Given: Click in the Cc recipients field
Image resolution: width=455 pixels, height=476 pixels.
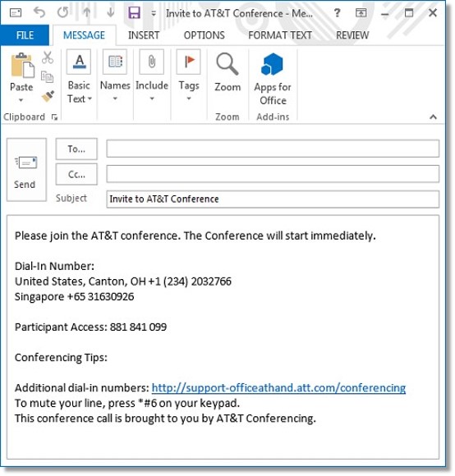Looking at the screenshot, I should point(273,174).
